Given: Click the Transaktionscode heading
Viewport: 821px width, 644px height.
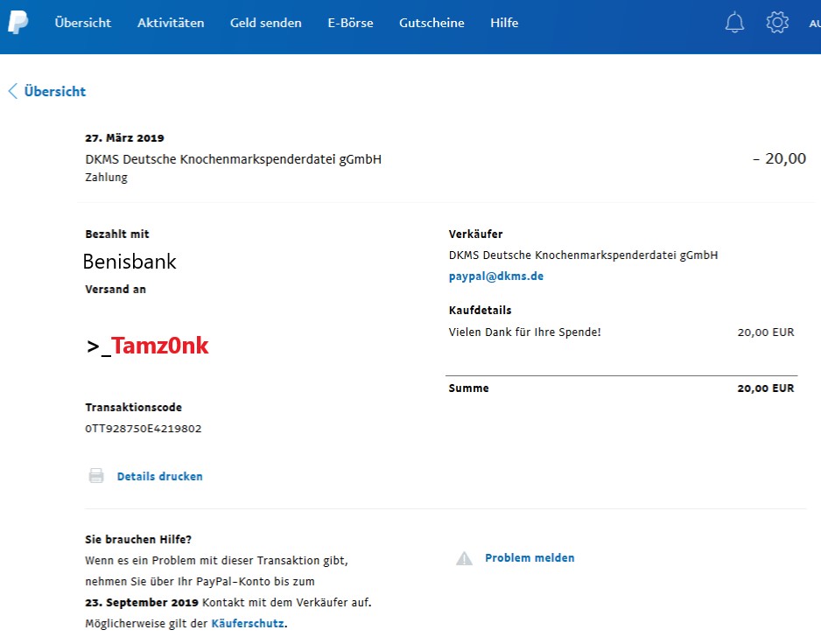Looking at the screenshot, I should point(134,408).
